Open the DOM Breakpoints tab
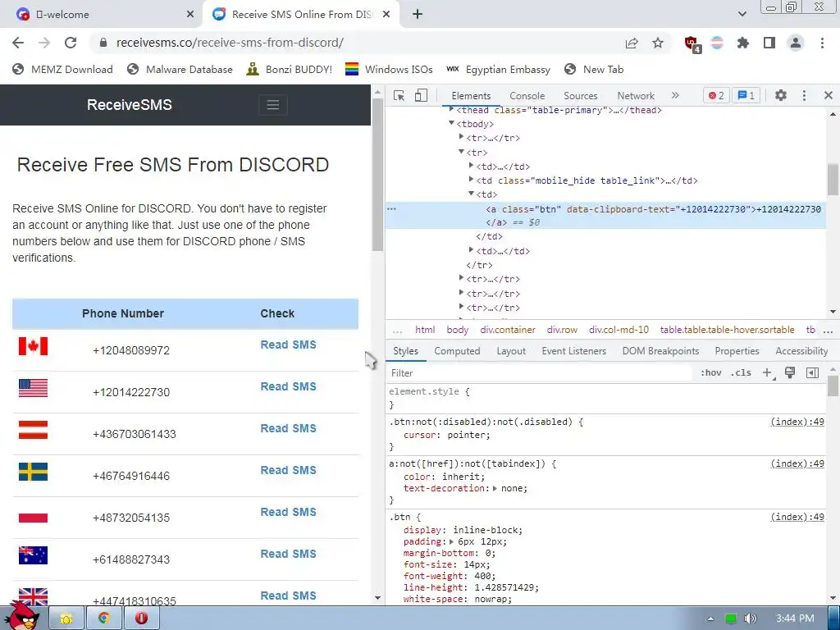The height and width of the screenshot is (630, 840). tap(660, 351)
